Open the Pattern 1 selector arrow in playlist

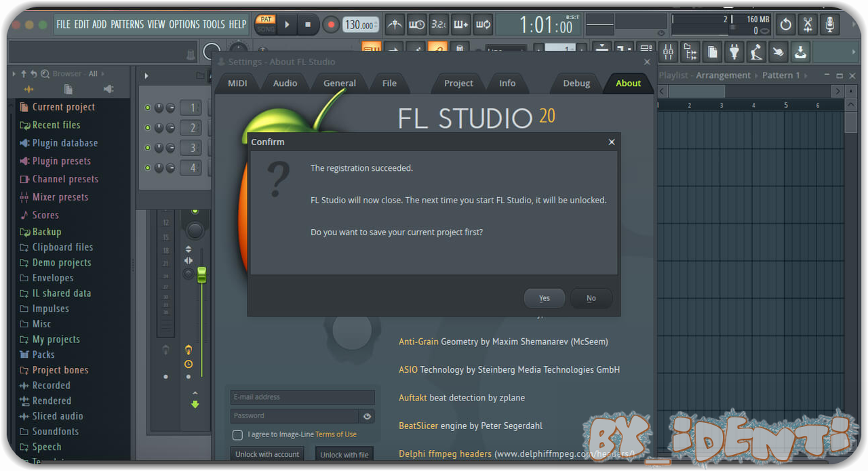[x=807, y=75]
